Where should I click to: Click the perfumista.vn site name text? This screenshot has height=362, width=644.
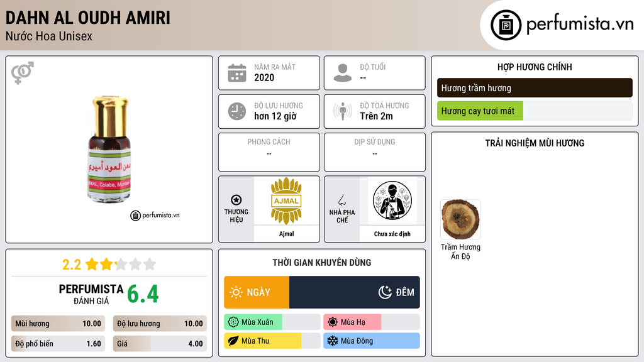tap(580, 24)
